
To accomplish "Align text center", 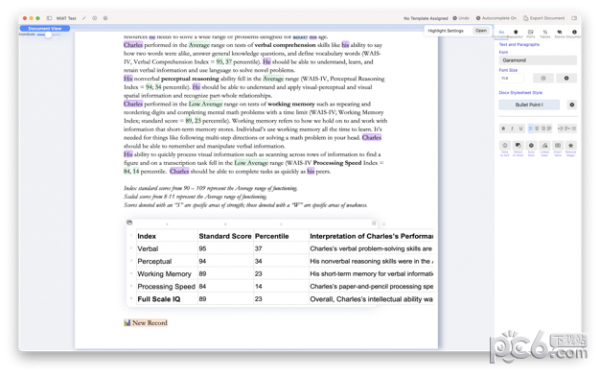I will 536,129.
